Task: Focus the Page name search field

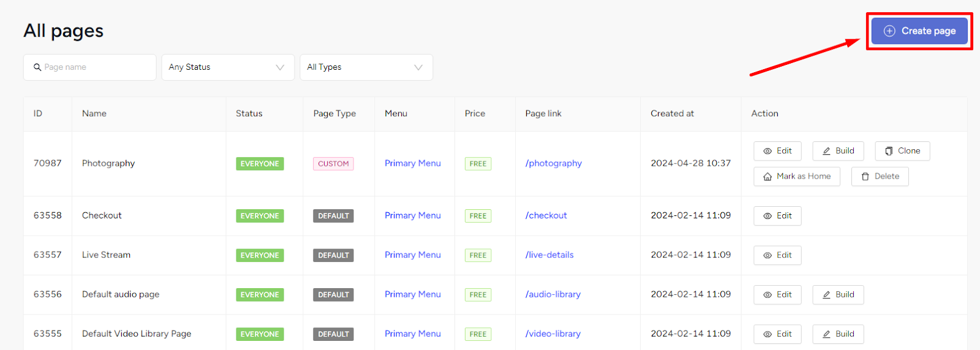Action: click(x=90, y=67)
